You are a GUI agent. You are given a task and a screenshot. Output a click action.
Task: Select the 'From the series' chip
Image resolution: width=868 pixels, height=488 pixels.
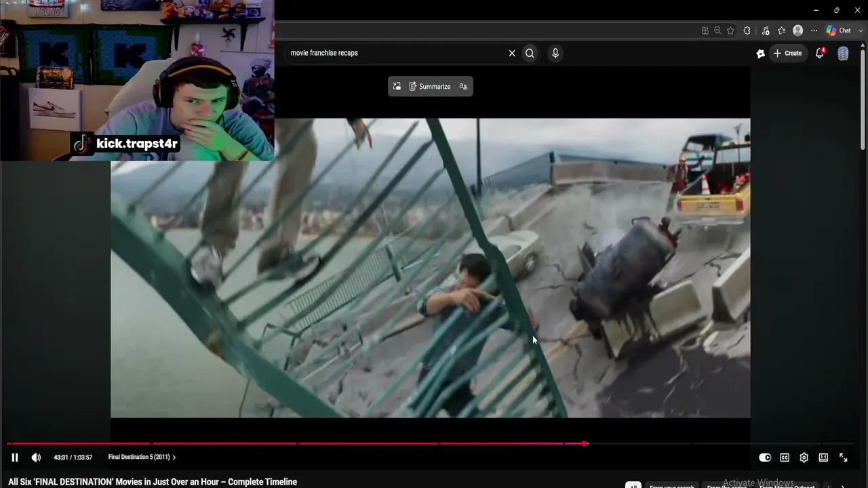pyautogui.click(x=727, y=485)
